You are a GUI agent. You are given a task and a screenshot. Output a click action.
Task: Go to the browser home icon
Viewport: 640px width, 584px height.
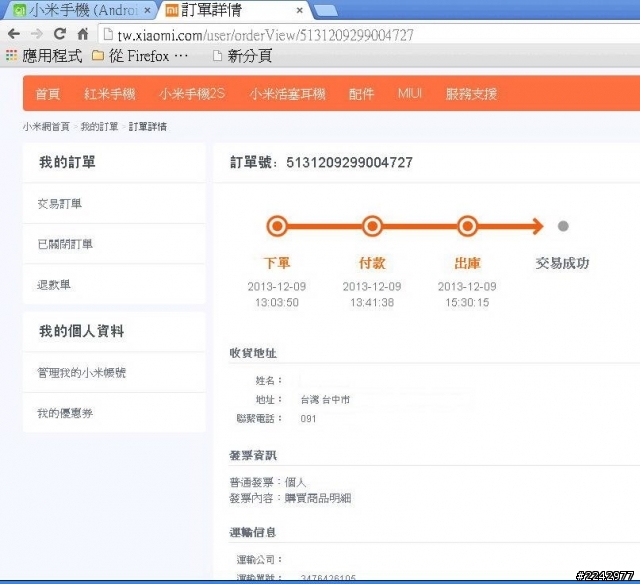pos(83,34)
